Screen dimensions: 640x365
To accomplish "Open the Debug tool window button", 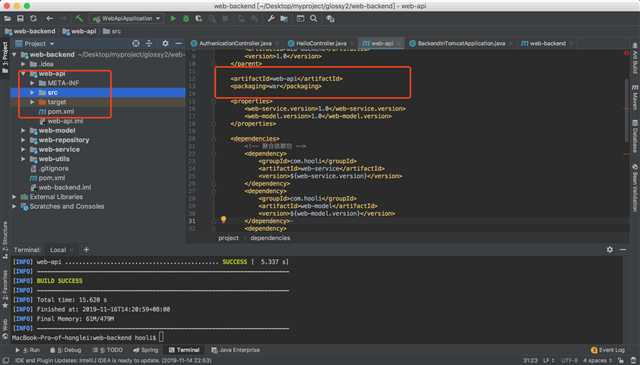I will point(66,350).
